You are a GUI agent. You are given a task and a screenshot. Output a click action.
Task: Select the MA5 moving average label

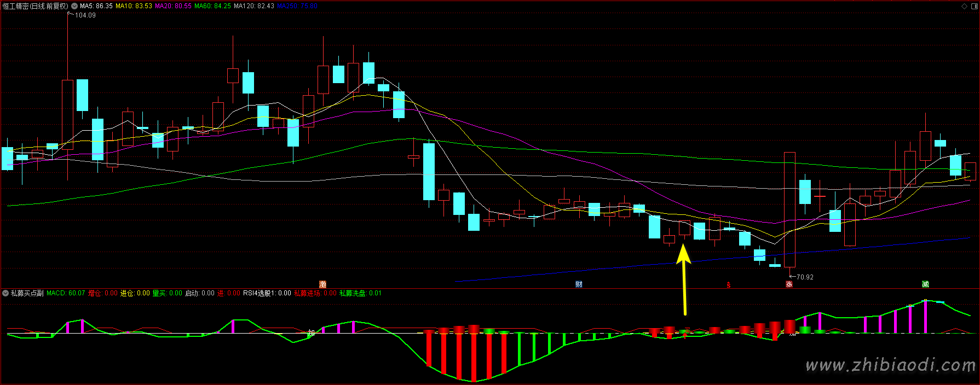tap(96, 6)
